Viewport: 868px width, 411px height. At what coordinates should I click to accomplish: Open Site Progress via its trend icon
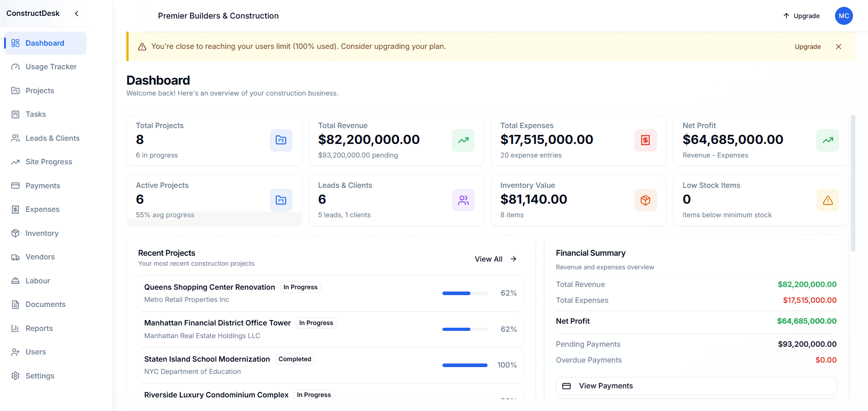point(15,162)
